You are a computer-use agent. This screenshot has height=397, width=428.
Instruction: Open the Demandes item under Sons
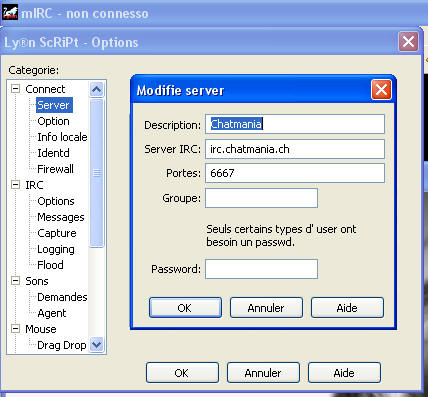(x=62, y=297)
